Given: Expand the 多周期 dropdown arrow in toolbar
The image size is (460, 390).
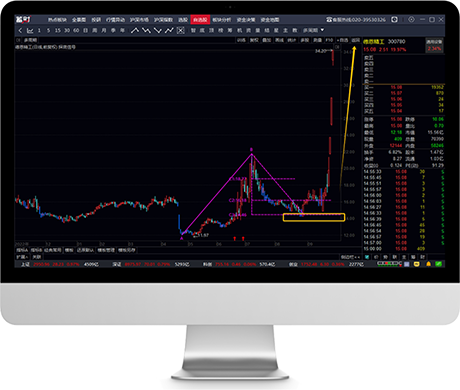Looking at the screenshot, I should (x=322, y=30).
